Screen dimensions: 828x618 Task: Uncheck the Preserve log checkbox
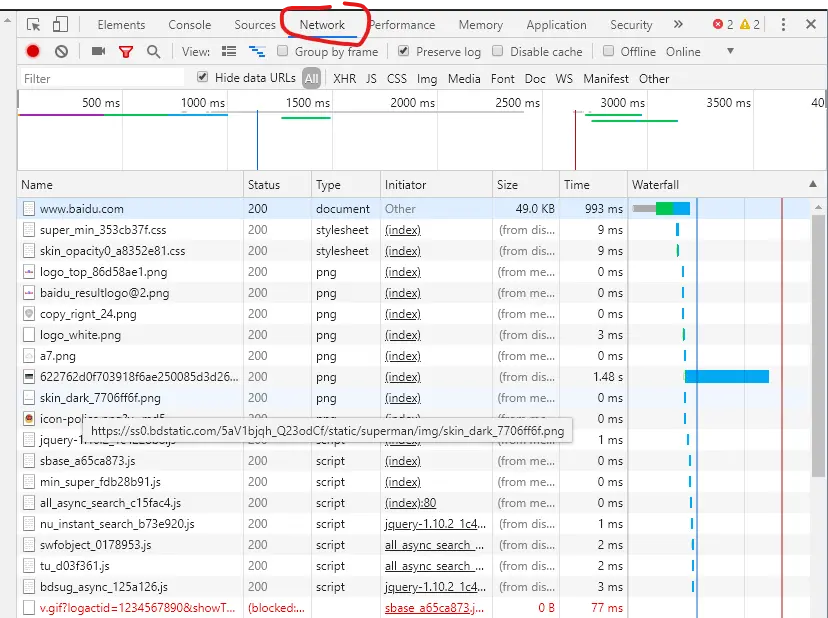(403, 51)
